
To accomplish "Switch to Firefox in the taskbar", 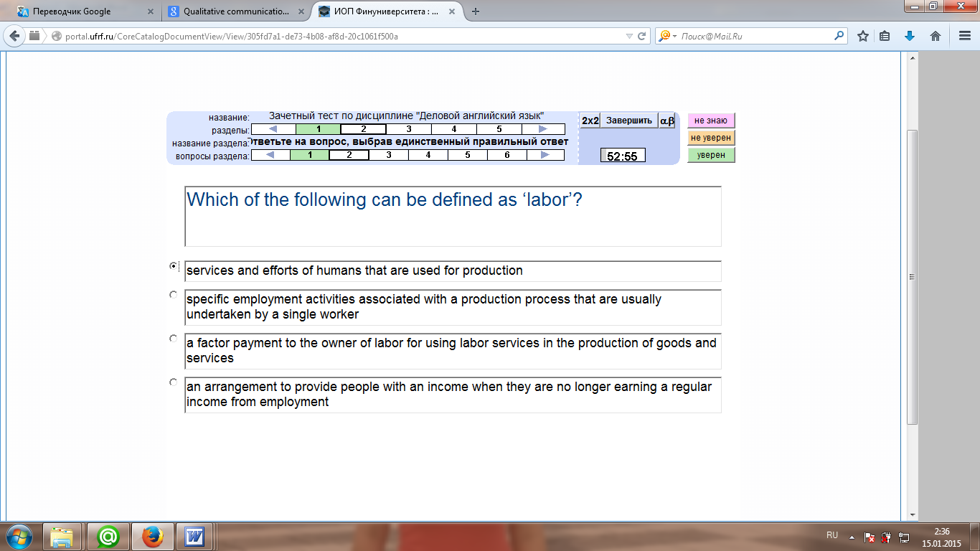I will [153, 537].
